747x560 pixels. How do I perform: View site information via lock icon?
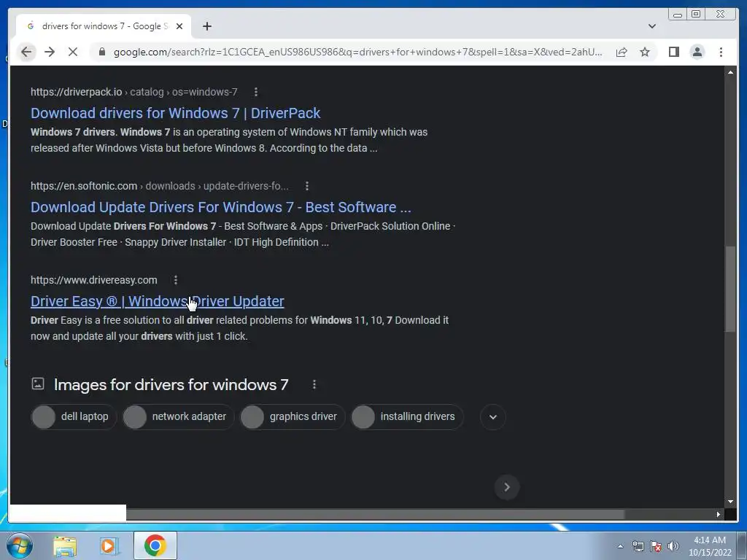(x=101, y=52)
